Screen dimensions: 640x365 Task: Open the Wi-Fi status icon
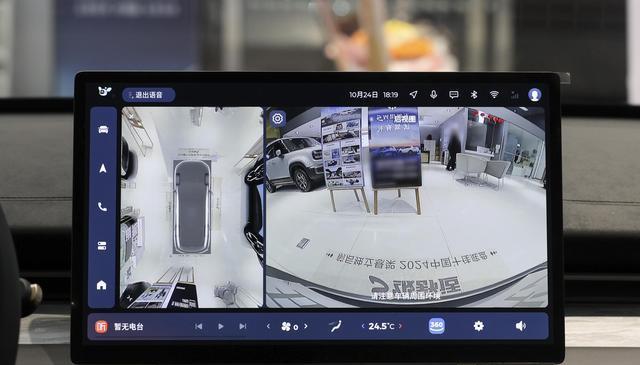[494, 95]
